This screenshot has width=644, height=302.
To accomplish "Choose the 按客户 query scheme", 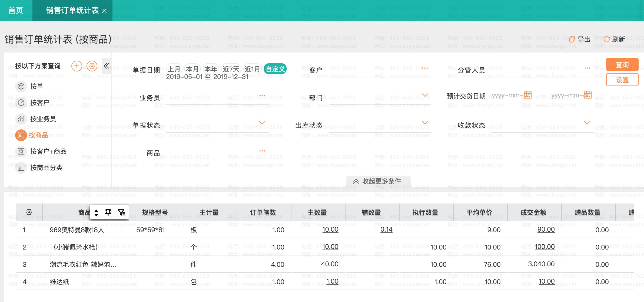I will [x=40, y=103].
